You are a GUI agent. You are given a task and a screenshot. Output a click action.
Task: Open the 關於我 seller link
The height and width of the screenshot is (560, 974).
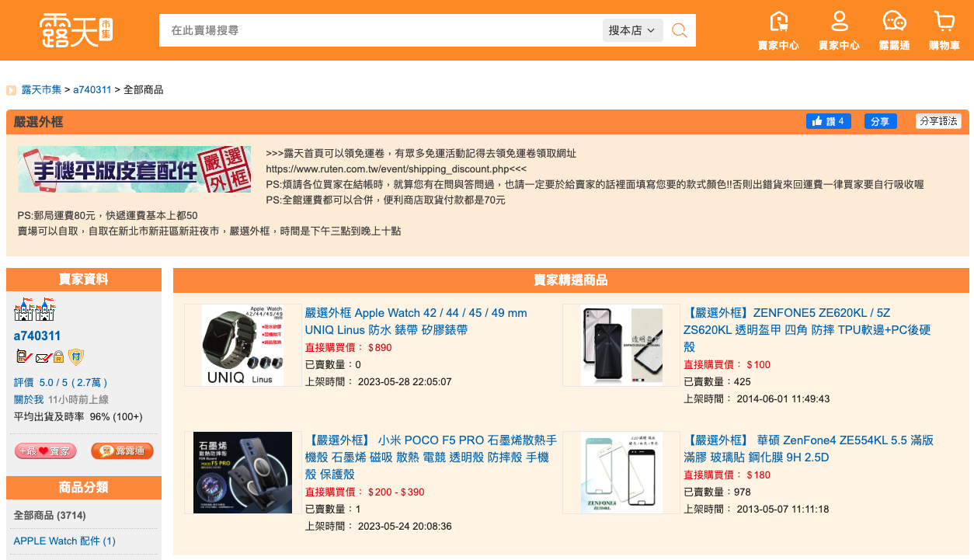[28, 399]
